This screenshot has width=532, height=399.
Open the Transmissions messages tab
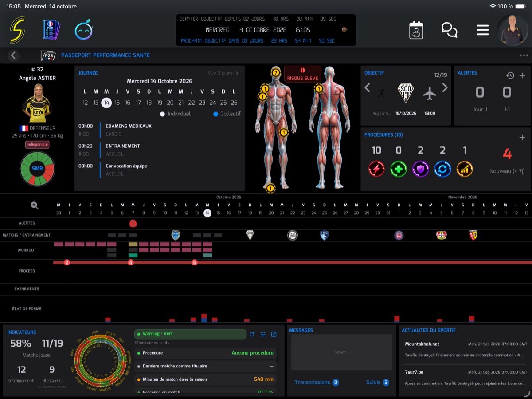click(x=317, y=382)
